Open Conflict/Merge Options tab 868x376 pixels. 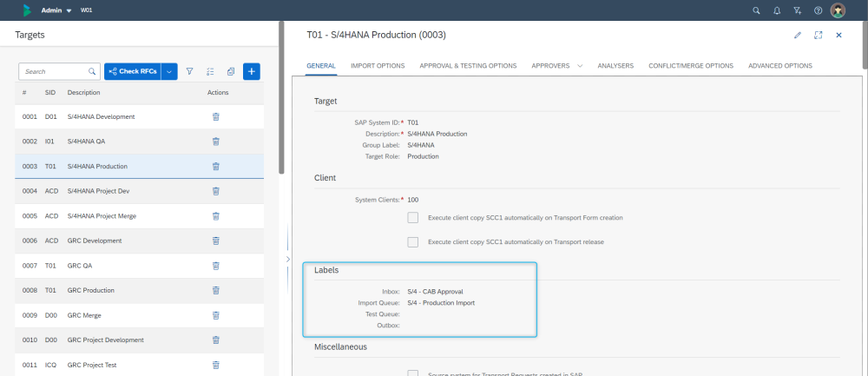click(691, 66)
